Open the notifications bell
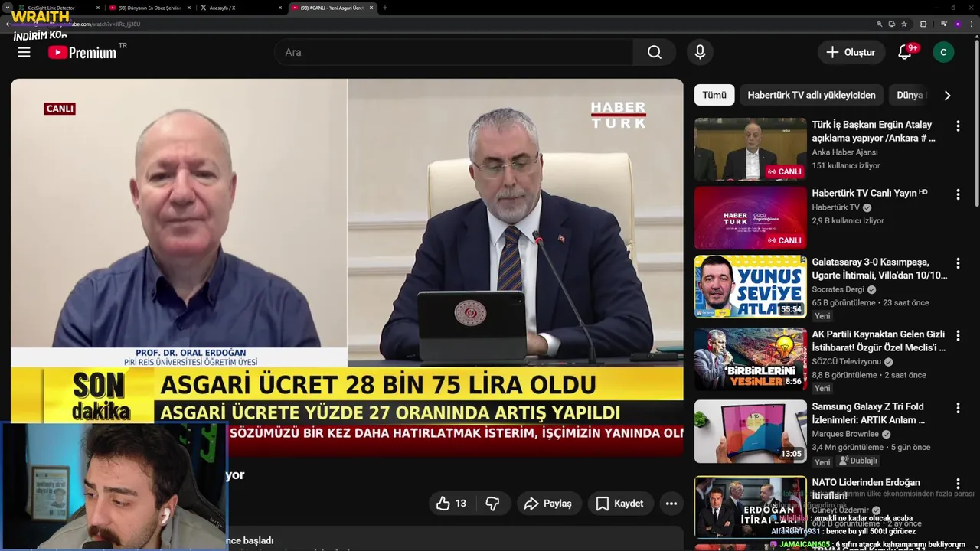 tap(905, 52)
